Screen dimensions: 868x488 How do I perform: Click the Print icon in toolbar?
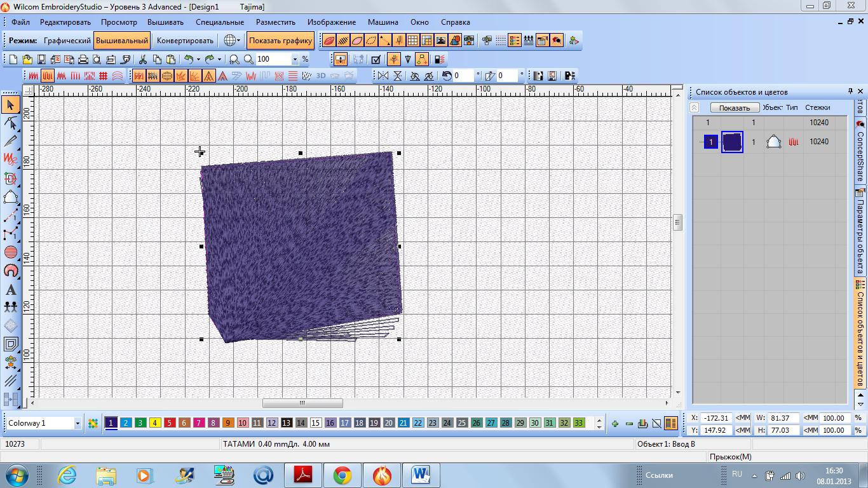83,59
